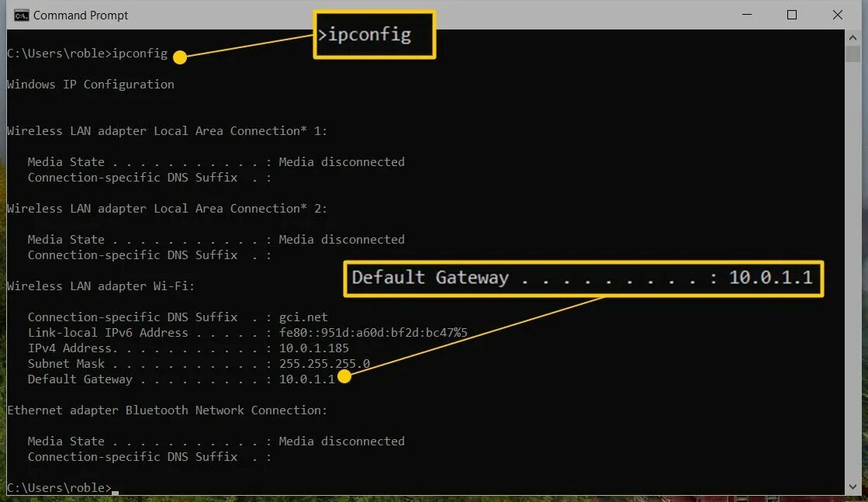The width and height of the screenshot is (868, 502).
Task: Click the Link-local IPv6 Address value
Action: [x=373, y=333]
